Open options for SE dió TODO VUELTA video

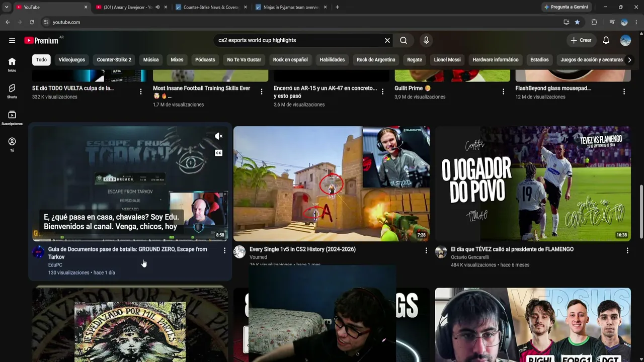[141, 92]
